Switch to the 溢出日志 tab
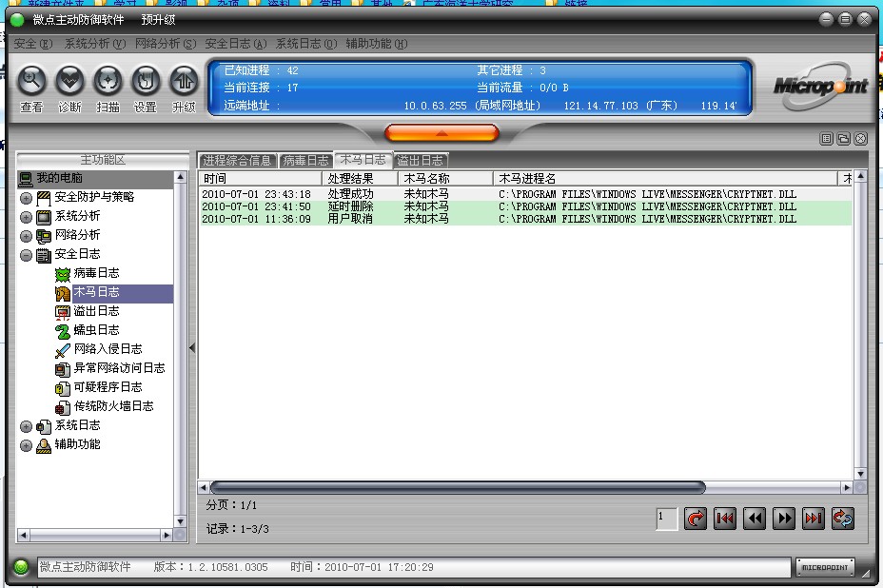The width and height of the screenshot is (883, 588). coord(421,161)
